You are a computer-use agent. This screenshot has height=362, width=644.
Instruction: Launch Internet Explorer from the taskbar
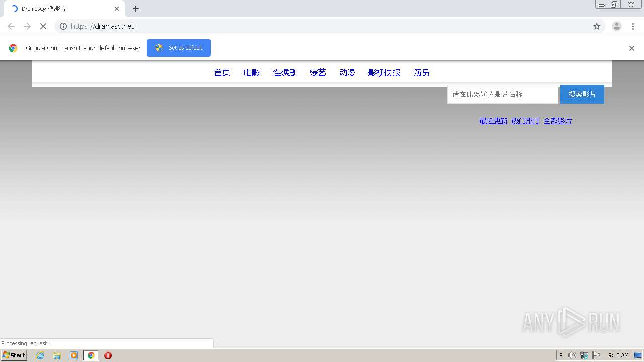(x=40, y=355)
